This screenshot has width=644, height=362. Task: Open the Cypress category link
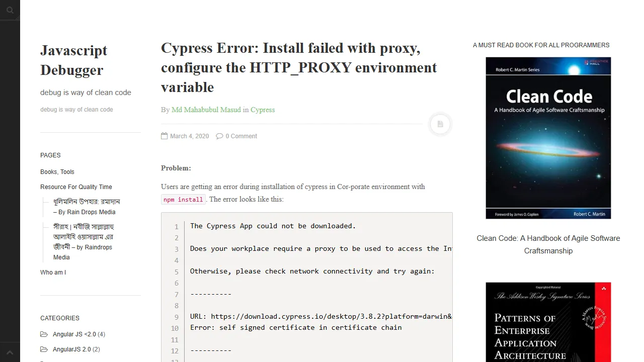263,110
